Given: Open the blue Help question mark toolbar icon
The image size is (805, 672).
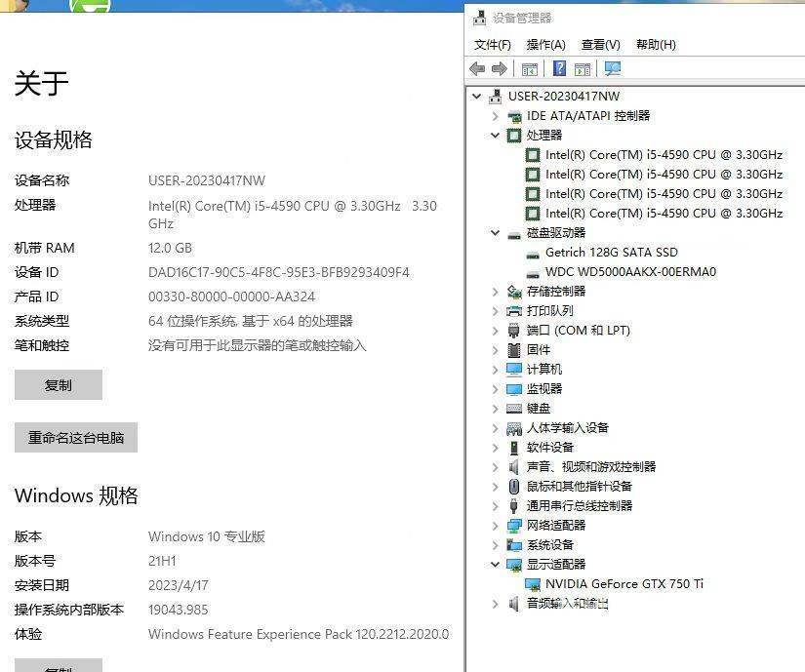Looking at the screenshot, I should click(560, 68).
